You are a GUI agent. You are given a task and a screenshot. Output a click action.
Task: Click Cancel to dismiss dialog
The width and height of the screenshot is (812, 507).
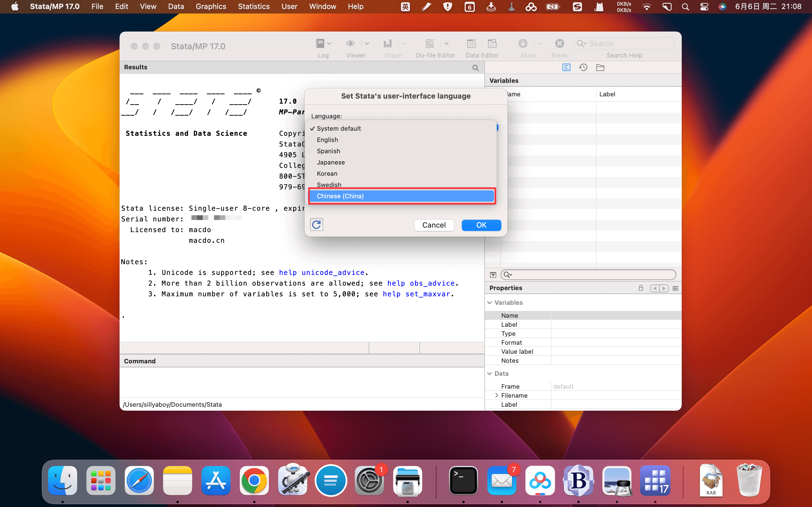[x=434, y=225]
